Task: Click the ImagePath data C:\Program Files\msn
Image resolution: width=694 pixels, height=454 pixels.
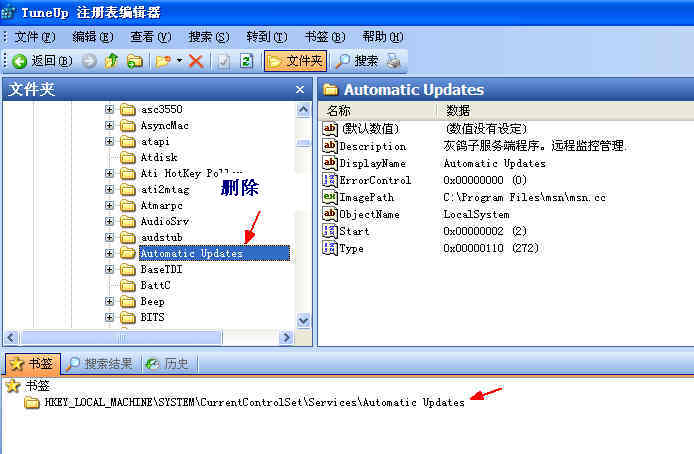Action: (524, 197)
